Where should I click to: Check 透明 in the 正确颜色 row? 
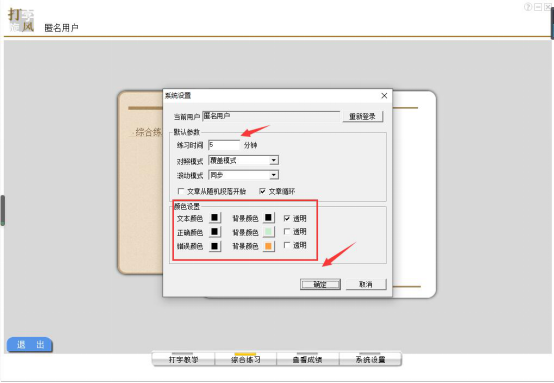(287, 232)
